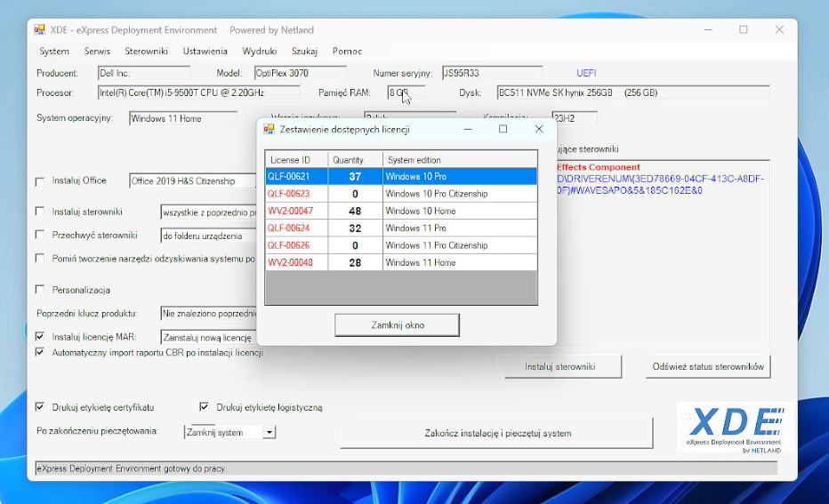Disable Instaluj licencję MAR checkbox
Image resolution: width=829 pixels, height=504 pixels.
coord(39,337)
